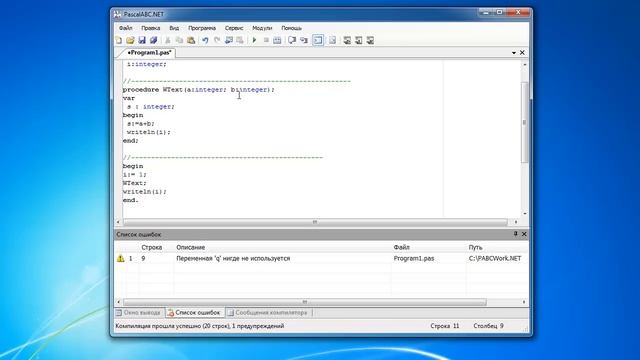Viewport: 640px width, 360px height.
Task: Close the error list panel
Action: pos(524,234)
